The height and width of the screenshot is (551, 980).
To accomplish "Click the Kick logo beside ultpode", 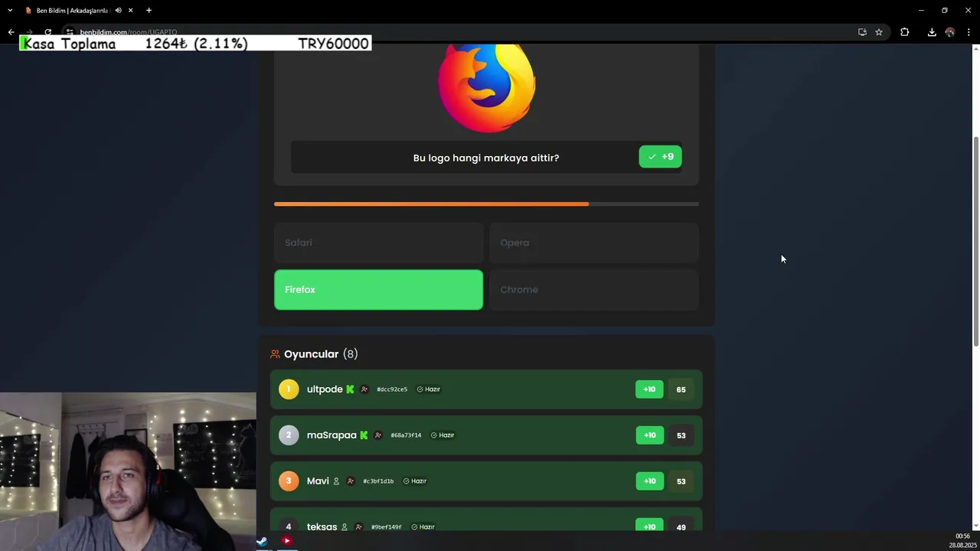I will [x=350, y=390].
